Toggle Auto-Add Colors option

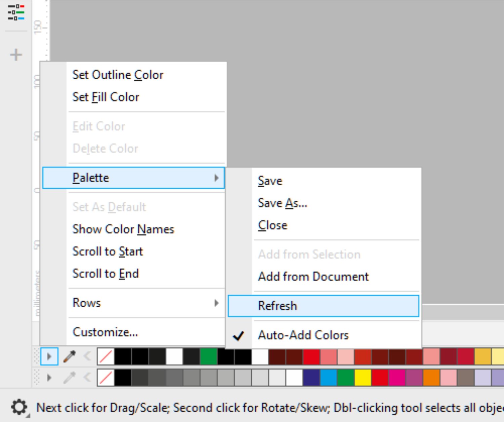pyautogui.click(x=303, y=335)
